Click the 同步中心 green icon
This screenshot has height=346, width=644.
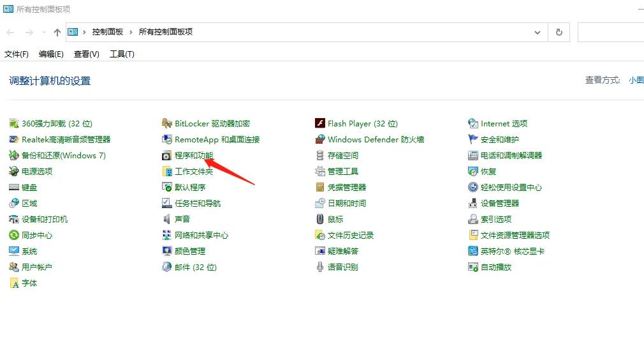click(14, 236)
